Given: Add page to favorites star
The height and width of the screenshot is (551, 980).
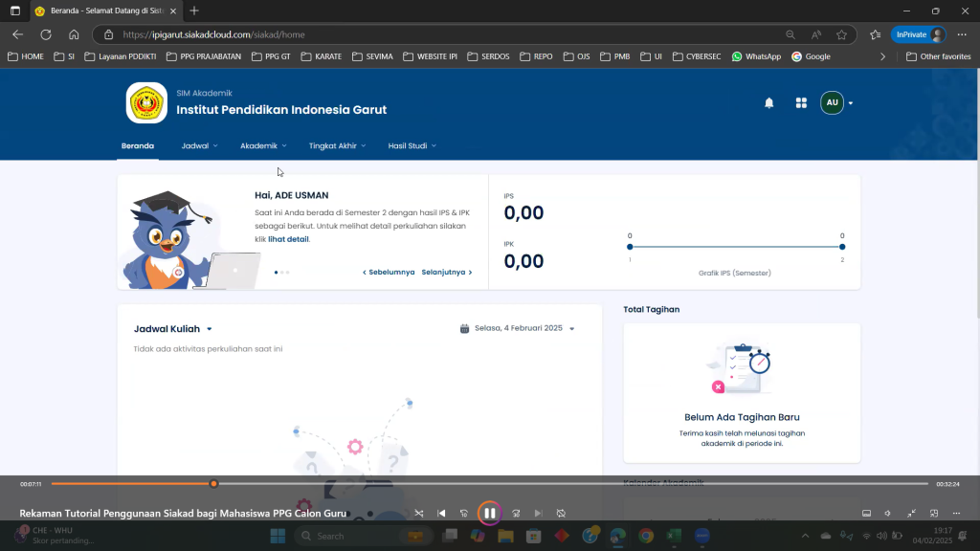Looking at the screenshot, I should (842, 34).
